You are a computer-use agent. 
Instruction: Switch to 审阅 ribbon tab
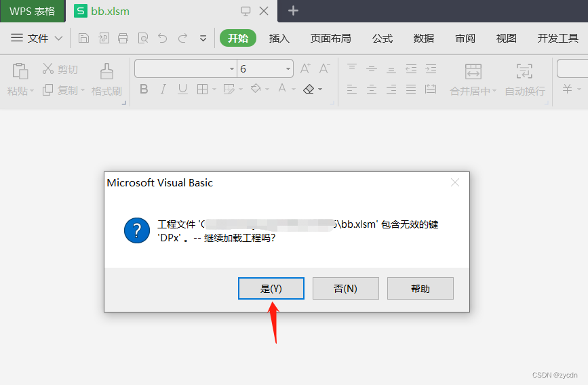[x=465, y=38]
